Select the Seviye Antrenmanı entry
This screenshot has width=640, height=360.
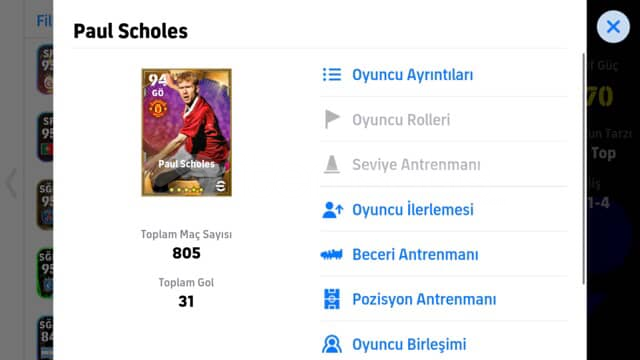click(444, 164)
